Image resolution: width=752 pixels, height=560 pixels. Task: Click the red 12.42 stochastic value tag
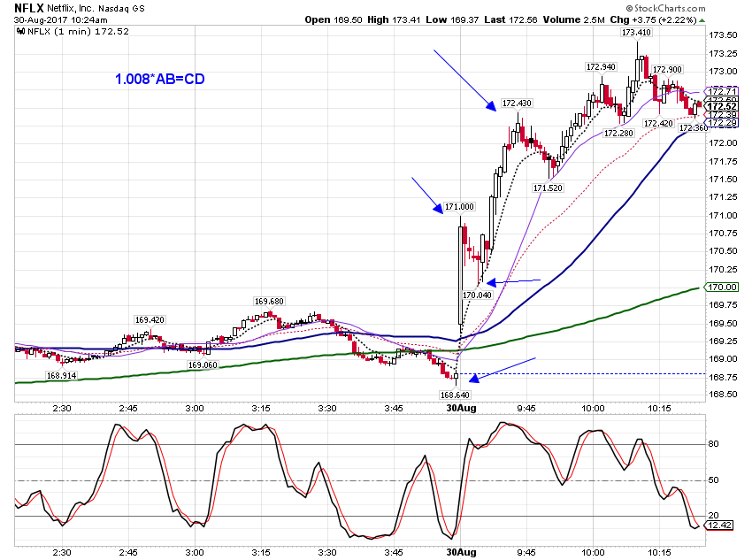[x=719, y=525]
